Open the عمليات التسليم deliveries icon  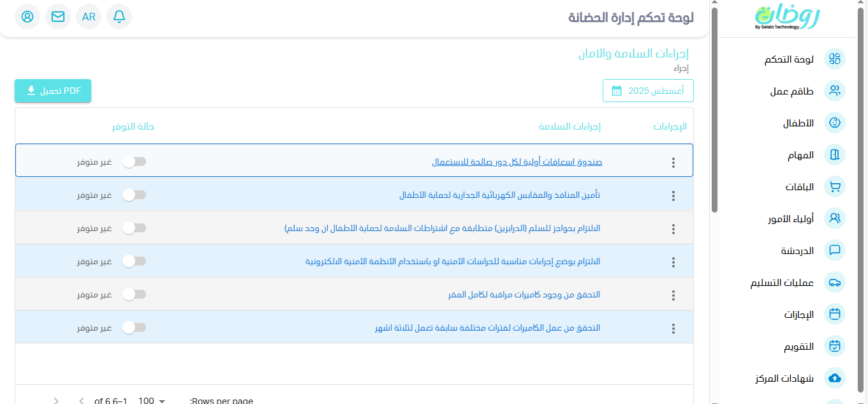pyautogui.click(x=834, y=282)
